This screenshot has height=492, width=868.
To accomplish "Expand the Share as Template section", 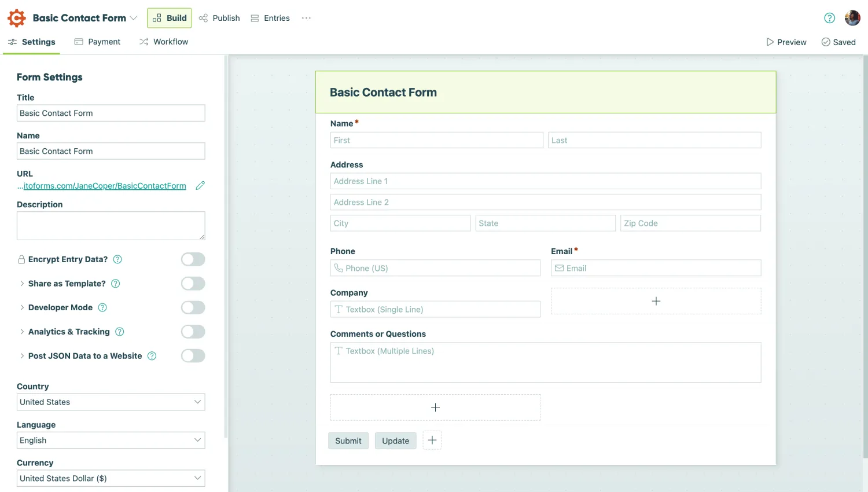I will tap(21, 283).
